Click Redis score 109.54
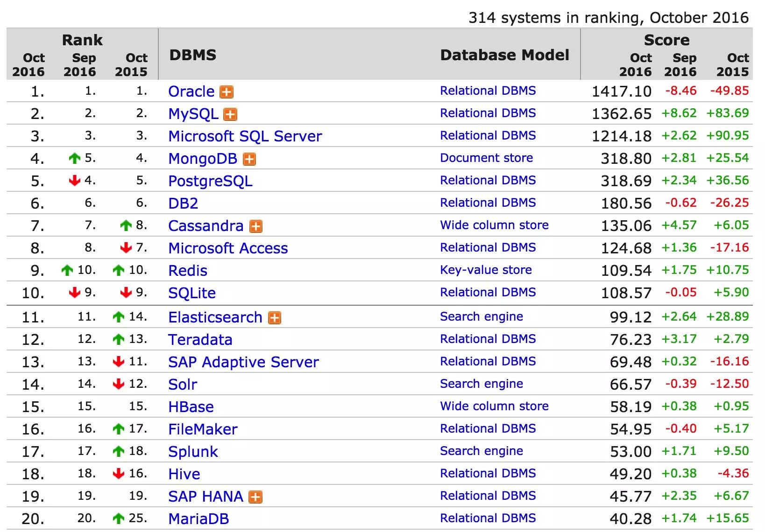765x532 pixels. tap(626, 271)
